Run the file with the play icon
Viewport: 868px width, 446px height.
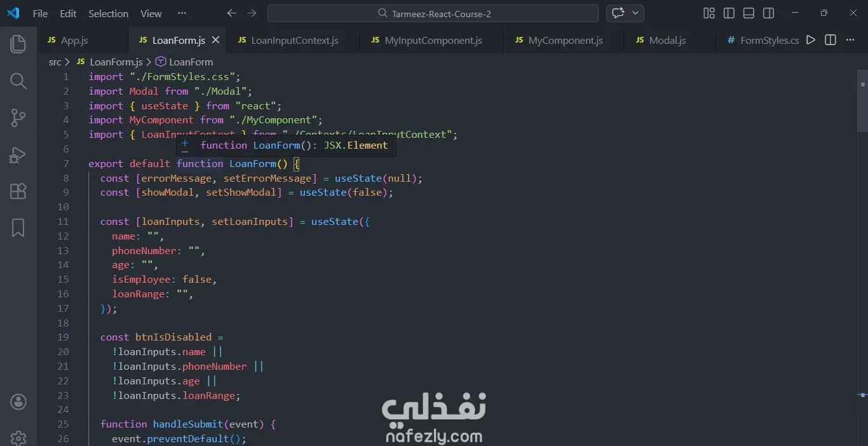click(811, 40)
